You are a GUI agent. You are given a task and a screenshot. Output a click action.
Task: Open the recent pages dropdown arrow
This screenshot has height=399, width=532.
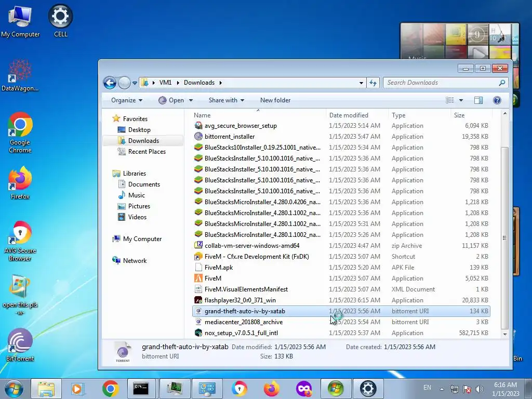135,83
